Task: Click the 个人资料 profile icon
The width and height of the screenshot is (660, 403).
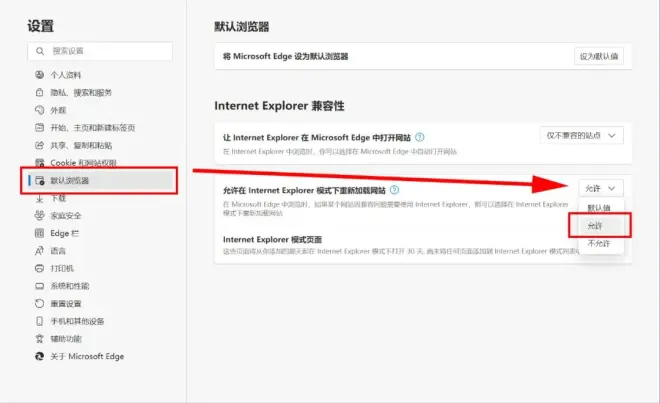Action: tap(40, 75)
